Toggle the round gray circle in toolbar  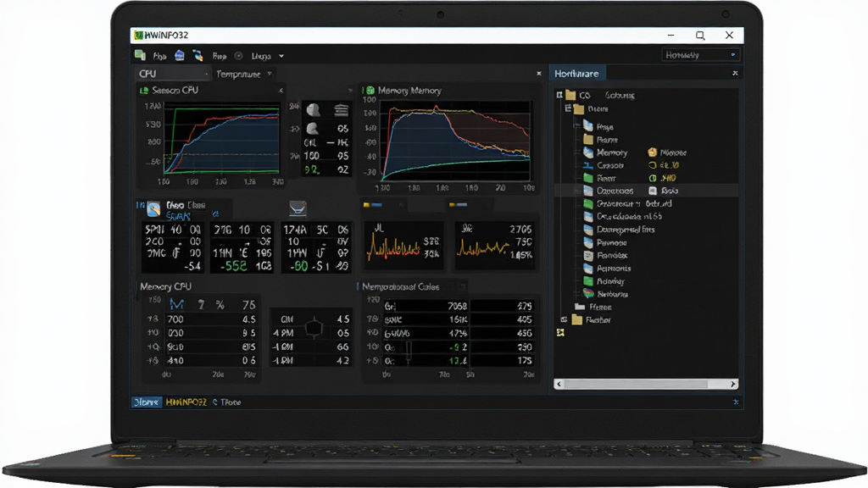(238, 56)
